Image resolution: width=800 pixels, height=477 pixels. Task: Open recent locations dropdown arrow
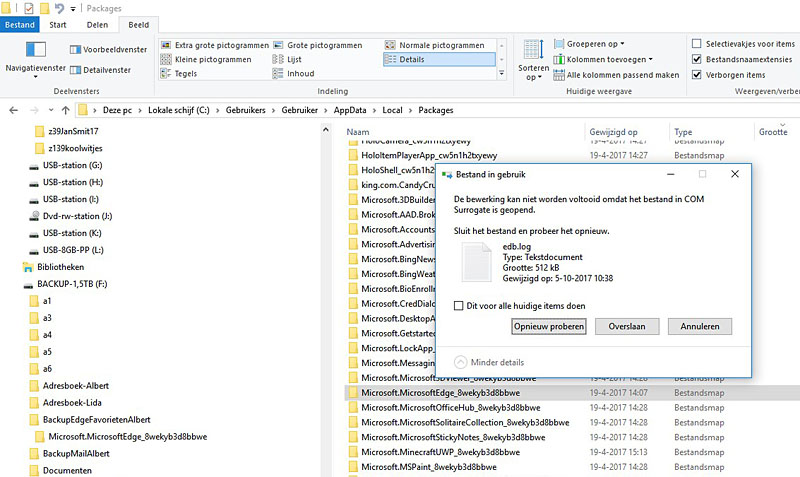(x=51, y=110)
